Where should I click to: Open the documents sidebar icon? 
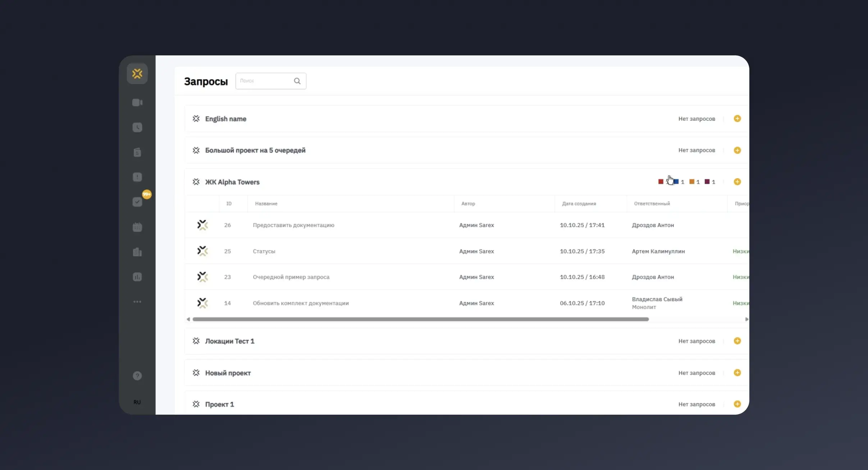[x=137, y=152]
